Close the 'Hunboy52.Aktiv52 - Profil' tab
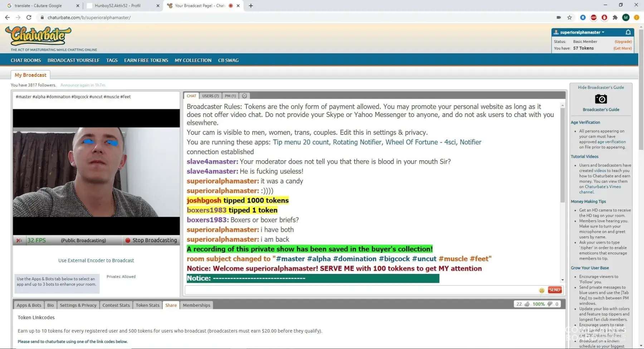Viewport: 644px width, 349px height. coord(158,6)
